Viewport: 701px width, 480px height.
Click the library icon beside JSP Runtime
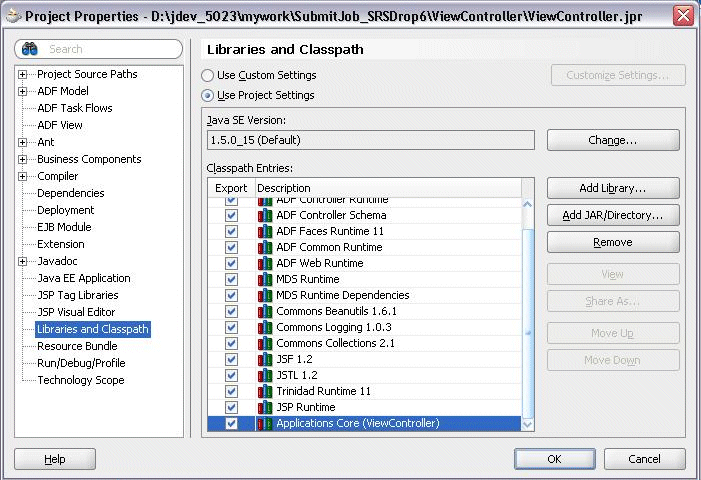(x=265, y=407)
